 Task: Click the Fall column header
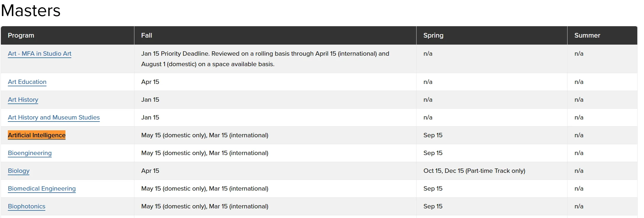147,35
